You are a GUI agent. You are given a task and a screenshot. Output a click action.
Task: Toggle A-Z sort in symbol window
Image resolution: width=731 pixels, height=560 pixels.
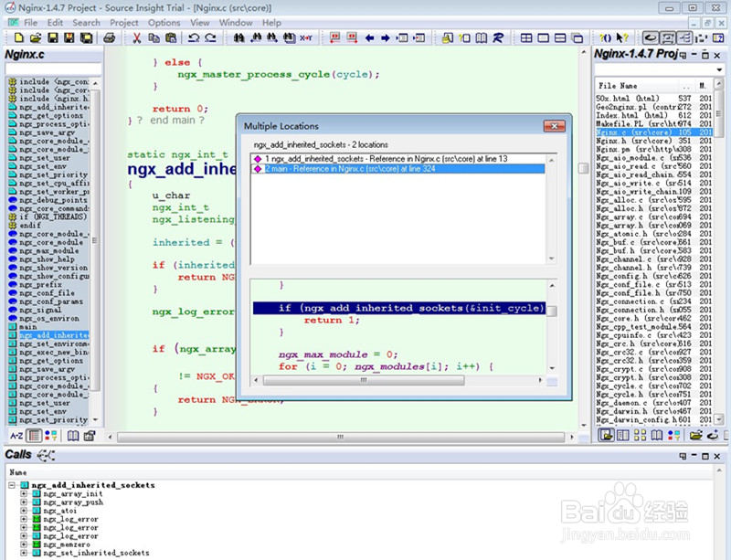tap(16, 436)
